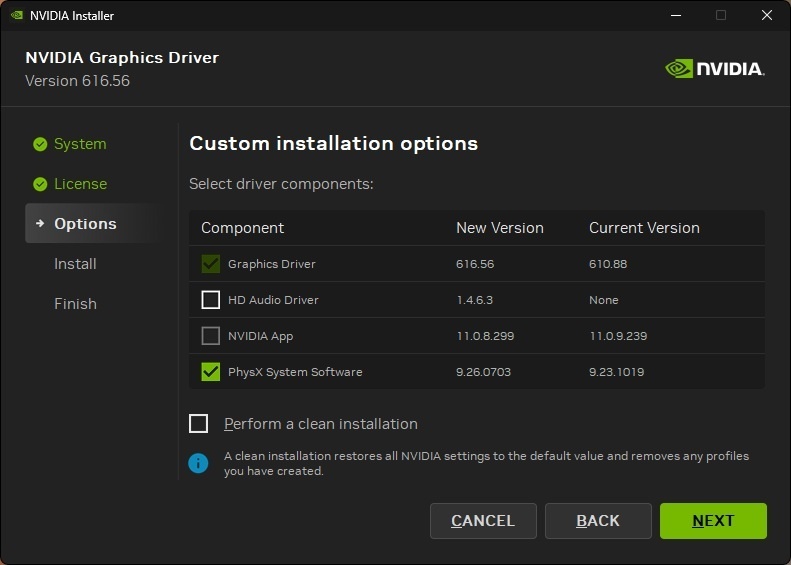Screen dimensions: 791x565
Task: Click the NVIDIA Graphics Driver title
Action: (122, 58)
